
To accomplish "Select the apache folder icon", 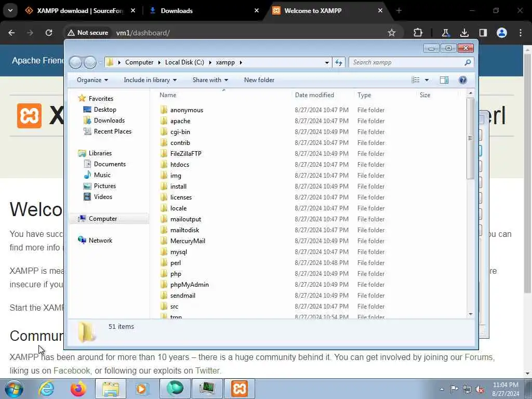I will [x=164, y=121].
